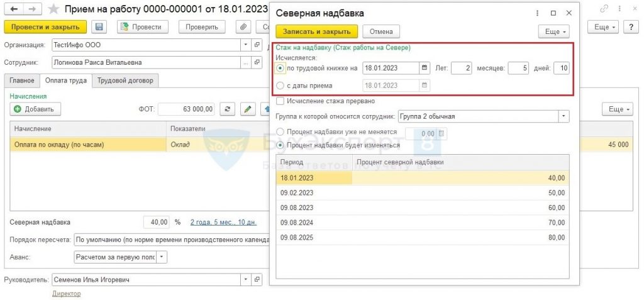Close the Северная надбавка dialog
Viewport: 644px width, 300px height.
click(569, 13)
